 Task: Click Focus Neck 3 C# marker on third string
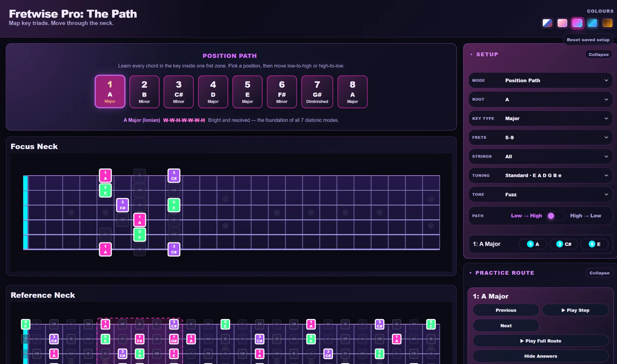tap(122, 205)
